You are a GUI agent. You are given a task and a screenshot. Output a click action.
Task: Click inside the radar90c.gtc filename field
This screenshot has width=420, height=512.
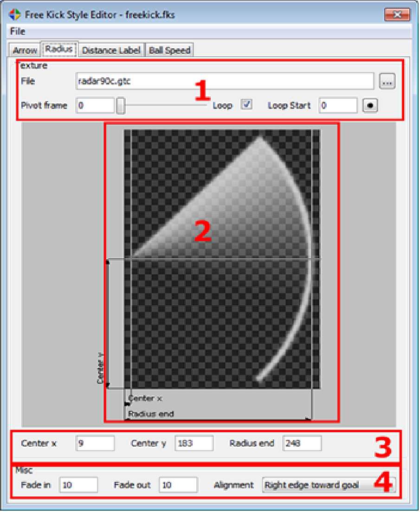coord(186,81)
